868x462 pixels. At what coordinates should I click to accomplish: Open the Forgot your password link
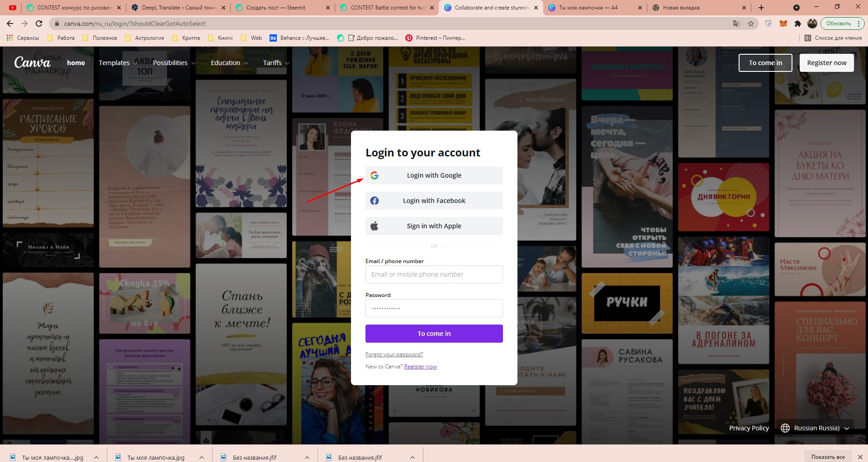pyautogui.click(x=394, y=354)
